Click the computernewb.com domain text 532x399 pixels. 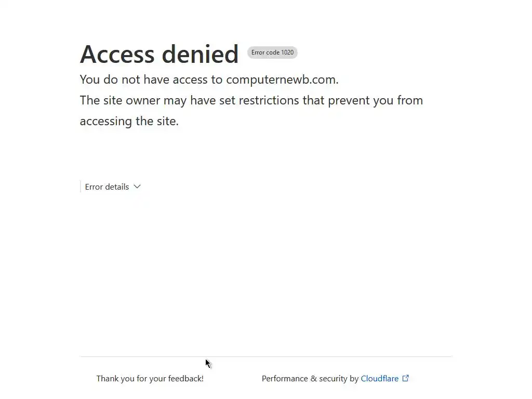pyautogui.click(x=282, y=79)
